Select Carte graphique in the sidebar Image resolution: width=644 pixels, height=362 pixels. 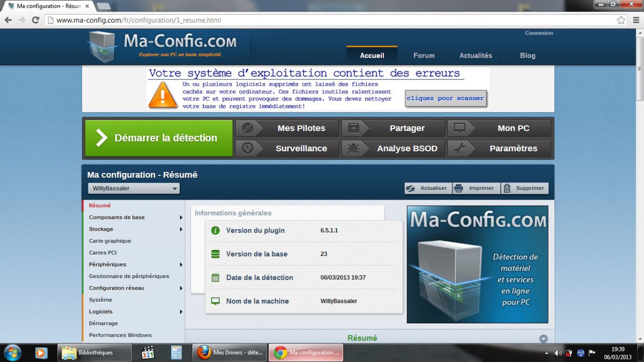tap(110, 241)
